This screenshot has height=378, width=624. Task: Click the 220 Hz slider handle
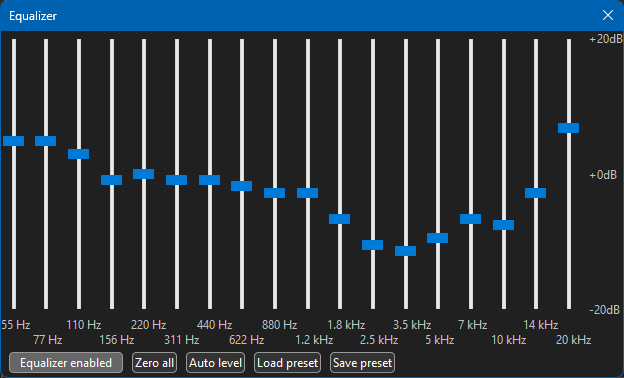[x=143, y=174]
